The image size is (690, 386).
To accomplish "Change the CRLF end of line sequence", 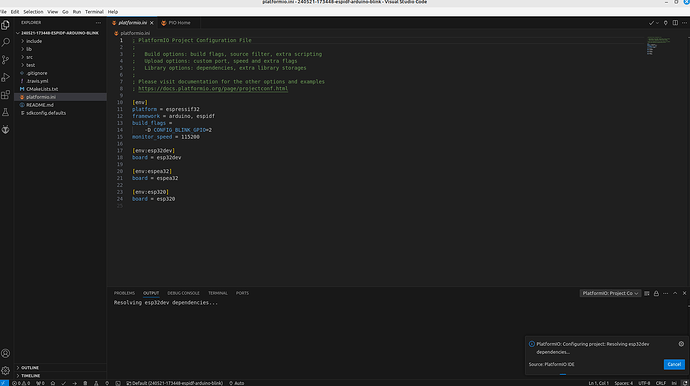I will 661,383.
